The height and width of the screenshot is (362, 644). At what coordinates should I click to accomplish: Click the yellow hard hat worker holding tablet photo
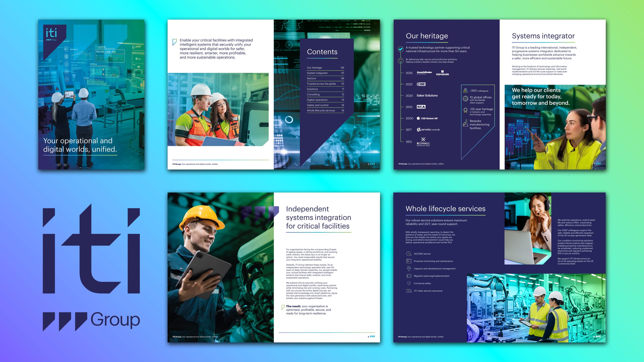point(221,267)
